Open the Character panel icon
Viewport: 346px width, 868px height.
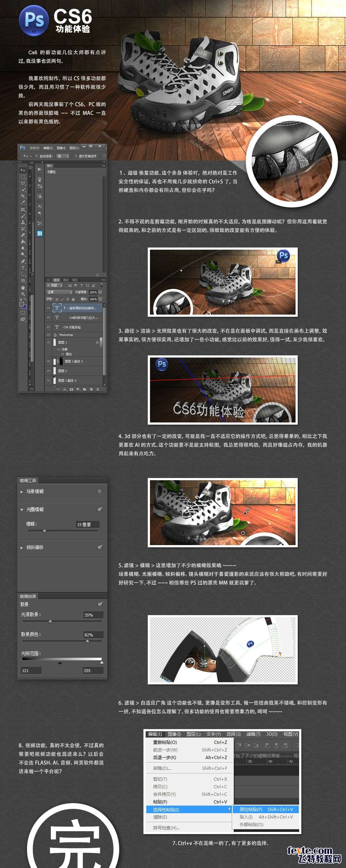coord(40,206)
